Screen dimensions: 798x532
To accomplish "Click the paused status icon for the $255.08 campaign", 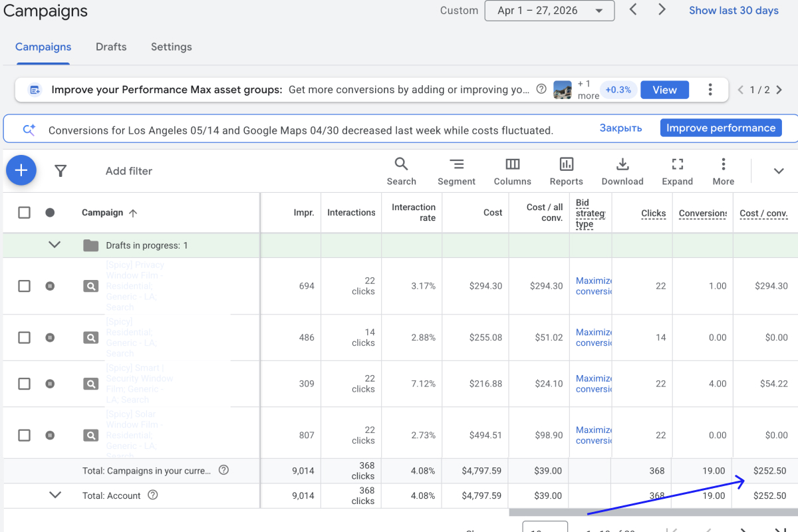I will [x=50, y=337].
